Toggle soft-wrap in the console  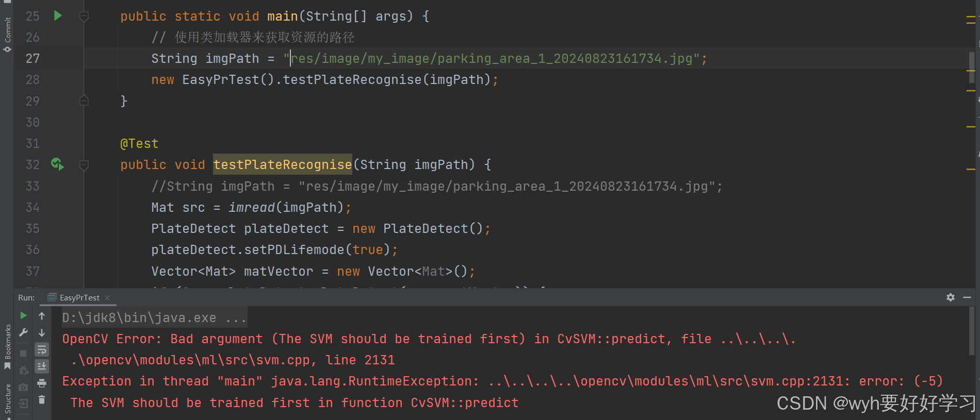coord(41,350)
